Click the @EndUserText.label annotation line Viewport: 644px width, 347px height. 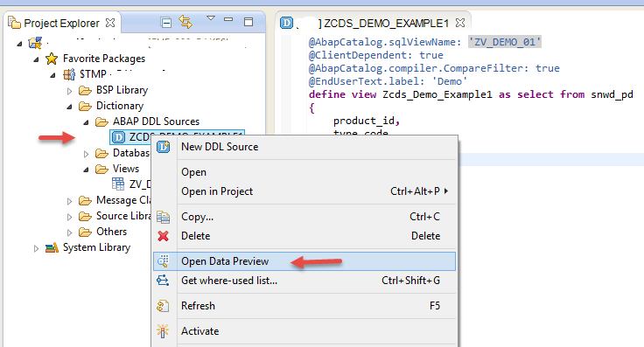[x=388, y=81]
